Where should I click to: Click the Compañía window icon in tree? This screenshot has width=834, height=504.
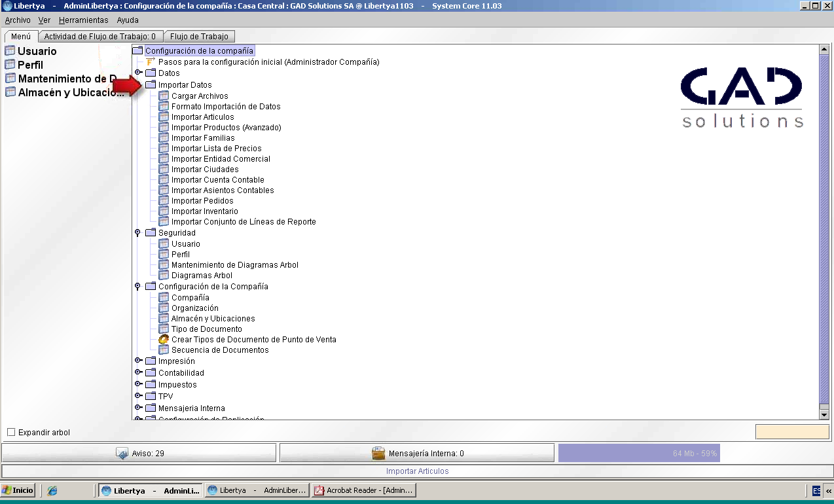pyautogui.click(x=164, y=298)
